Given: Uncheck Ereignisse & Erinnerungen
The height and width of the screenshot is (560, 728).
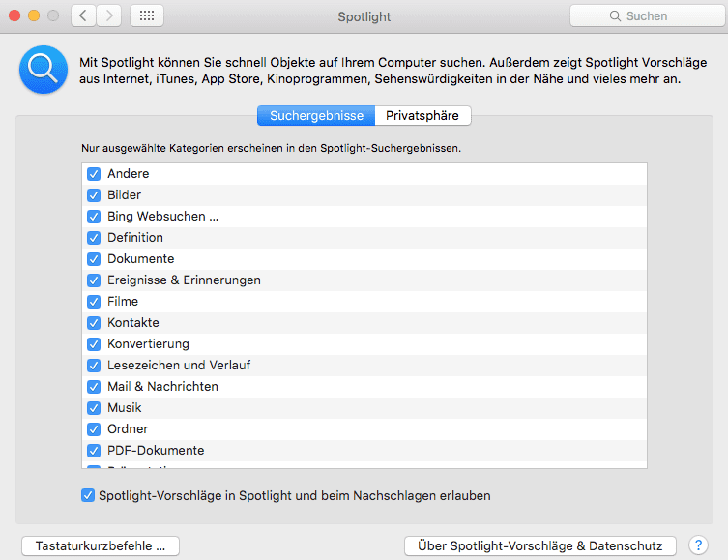Looking at the screenshot, I should click(94, 280).
